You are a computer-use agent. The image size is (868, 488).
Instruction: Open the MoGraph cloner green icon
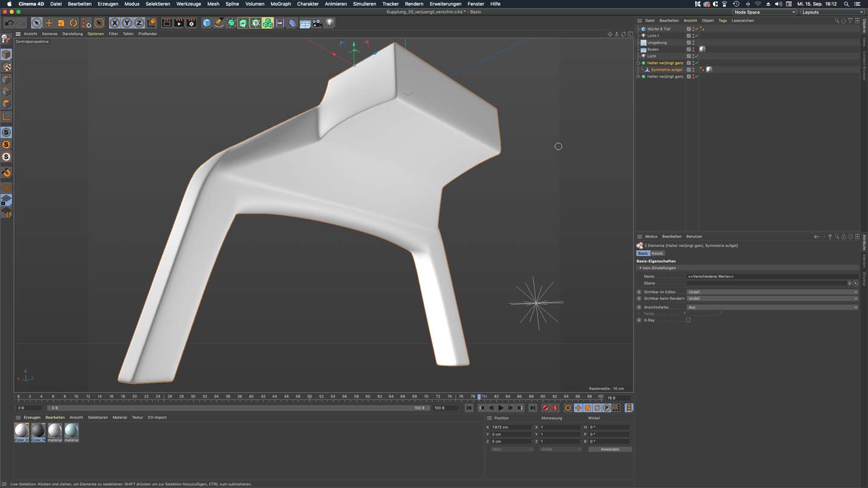(x=268, y=23)
